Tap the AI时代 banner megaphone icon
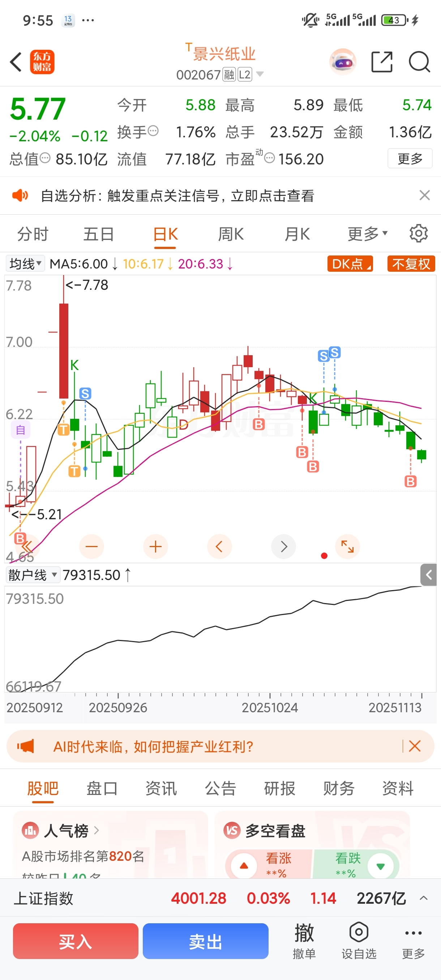This screenshot has width=441, height=980. point(26,746)
